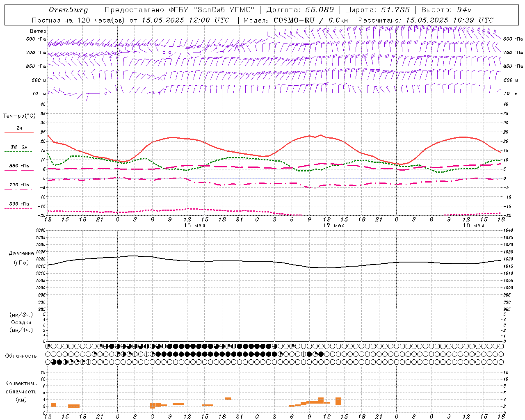525x420 pixels.
Task: Click the '(гПа)' unit under Давление
Action: tap(21, 263)
